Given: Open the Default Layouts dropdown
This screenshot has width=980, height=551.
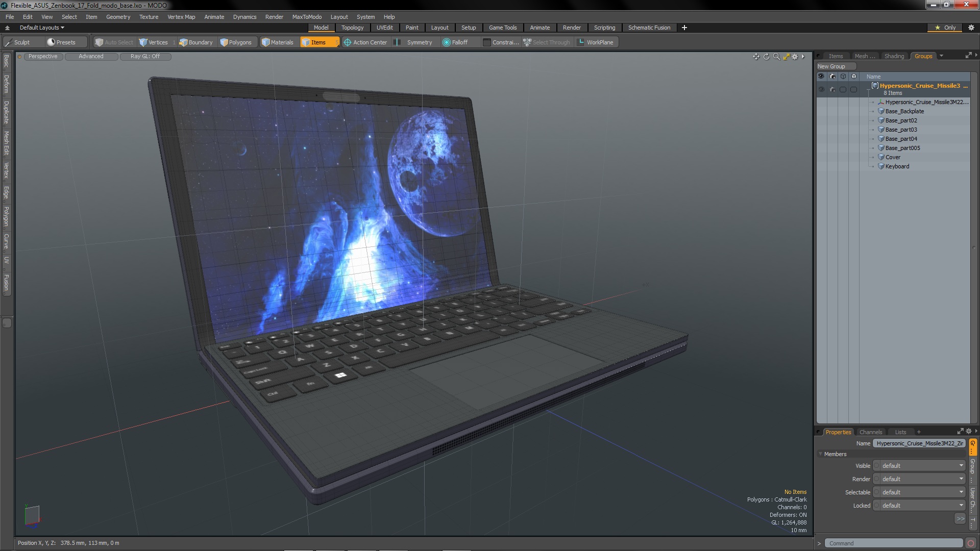Looking at the screenshot, I should point(42,28).
